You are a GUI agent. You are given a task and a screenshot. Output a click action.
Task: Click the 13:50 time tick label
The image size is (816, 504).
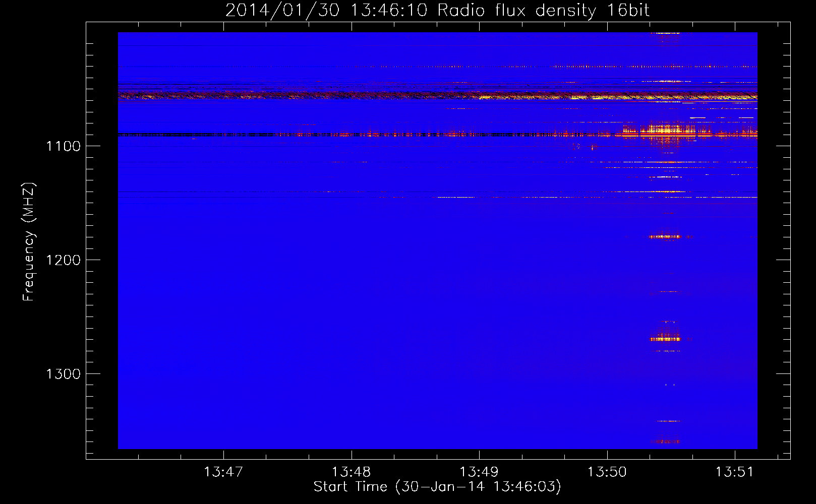pos(607,472)
